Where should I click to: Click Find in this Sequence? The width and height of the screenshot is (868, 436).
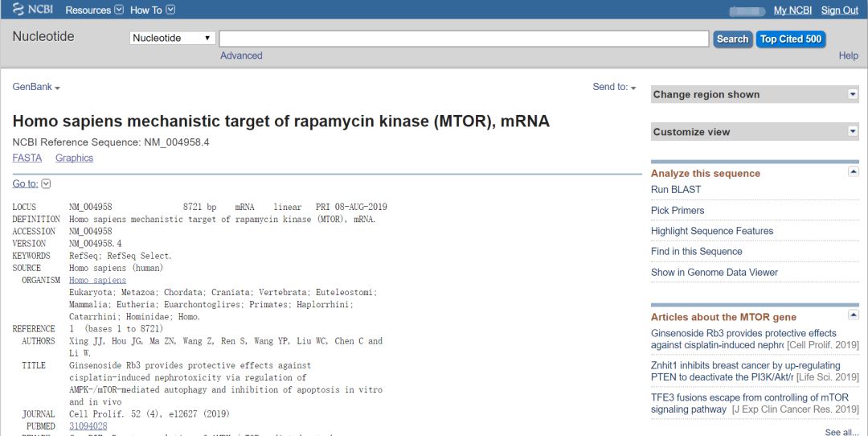tap(696, 252)
